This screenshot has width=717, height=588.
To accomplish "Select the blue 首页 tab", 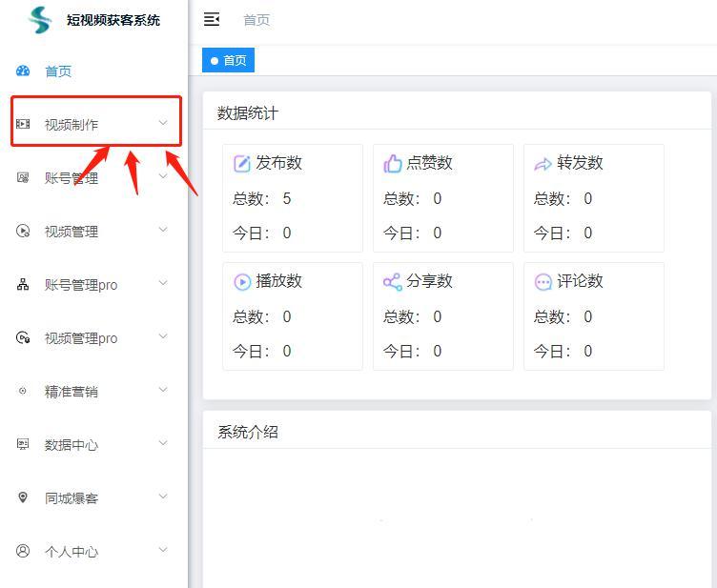I will pos(228,60).
